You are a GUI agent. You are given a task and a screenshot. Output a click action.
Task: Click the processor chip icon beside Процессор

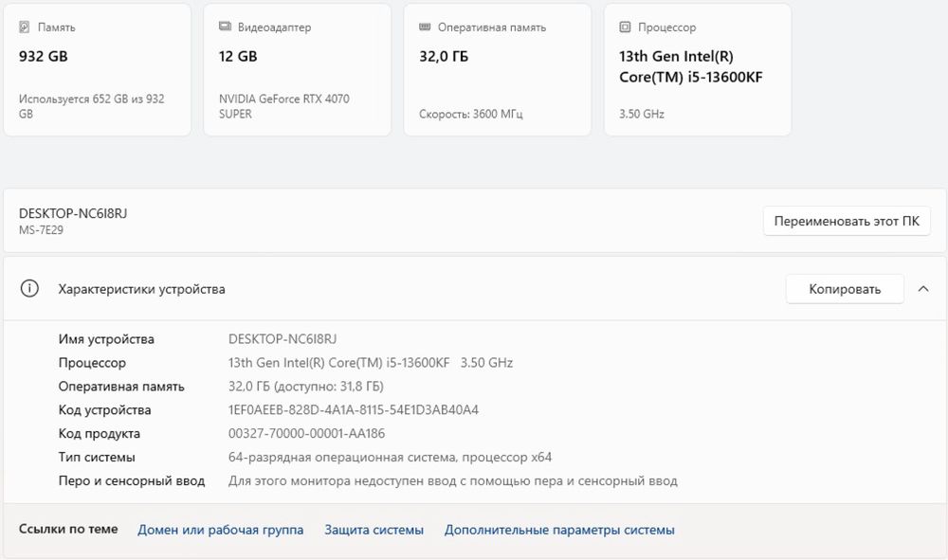click(625, 27)
